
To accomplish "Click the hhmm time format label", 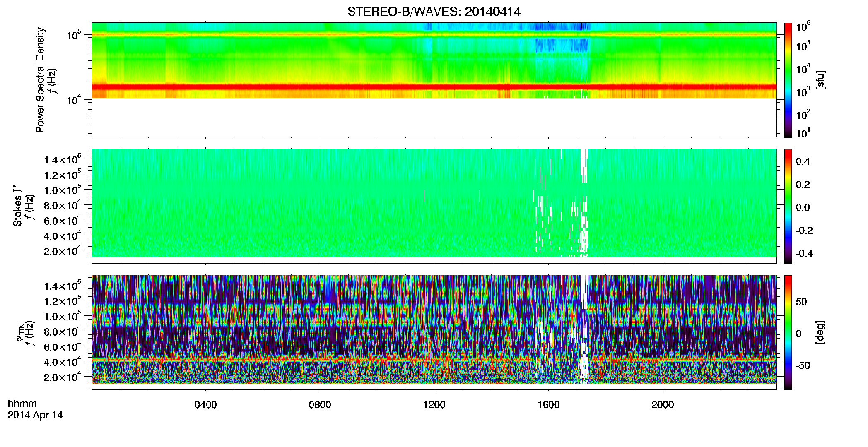I will pos(22,404).
